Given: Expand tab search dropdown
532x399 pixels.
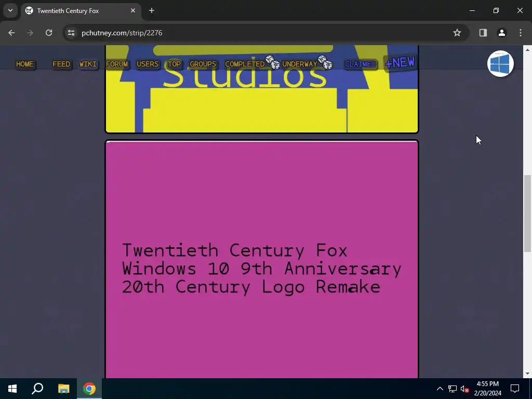Looking at the screenshot, I should tap(10, 11).
